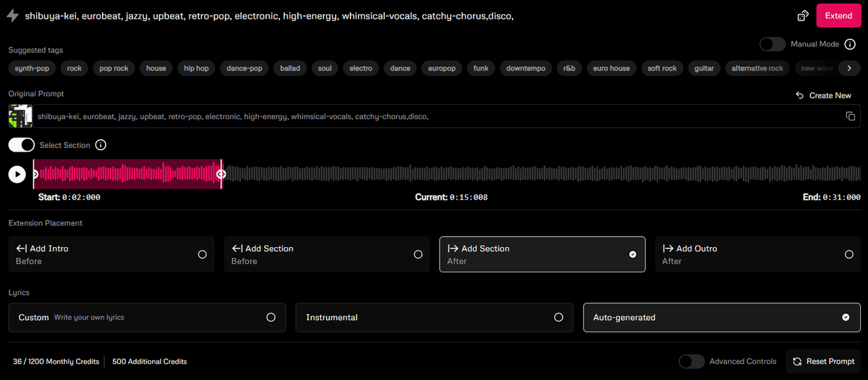Viewport: 868px width, 380px height.
Task: Choose Custom lyrics option
Action: (147, 317)
